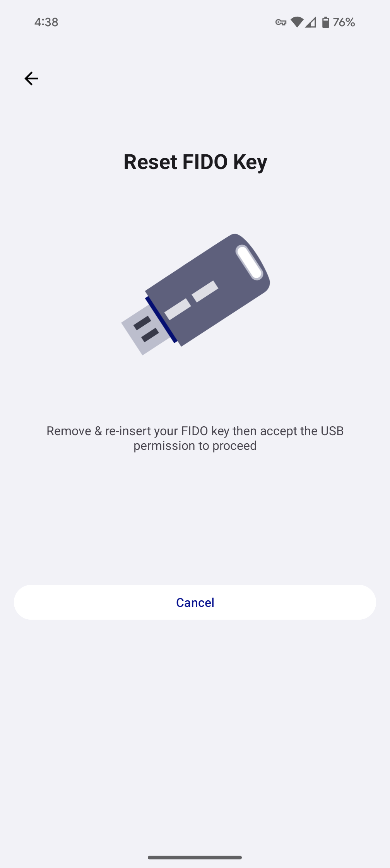
Task: Tap the cellular signal status icon
Action: point(310,22)
